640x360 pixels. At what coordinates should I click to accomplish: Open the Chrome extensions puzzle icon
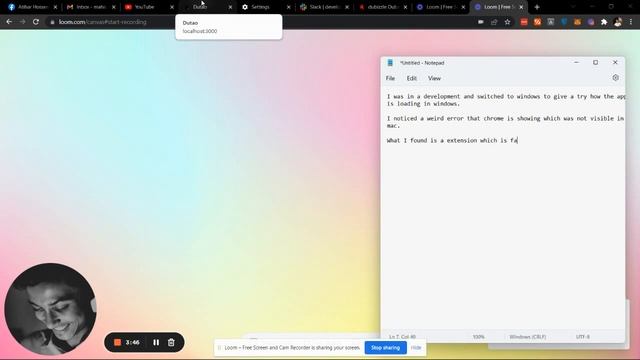pos(604,22)
